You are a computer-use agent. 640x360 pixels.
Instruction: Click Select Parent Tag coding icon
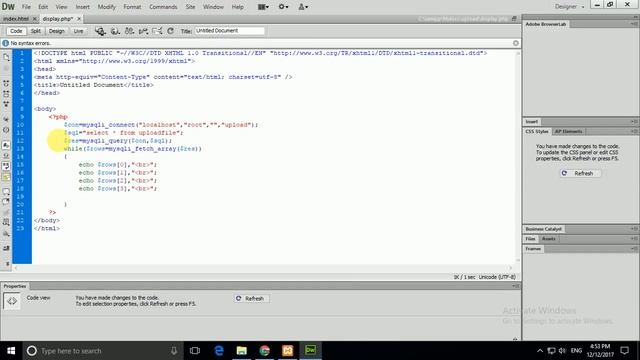tap(6, 119)
